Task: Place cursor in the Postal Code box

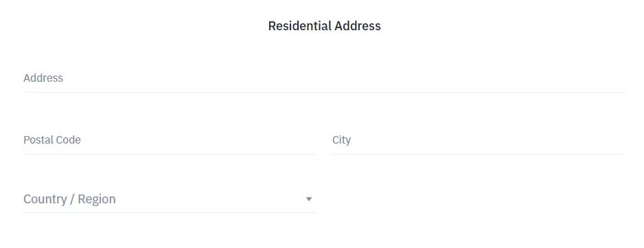Action: pos(170,140)
